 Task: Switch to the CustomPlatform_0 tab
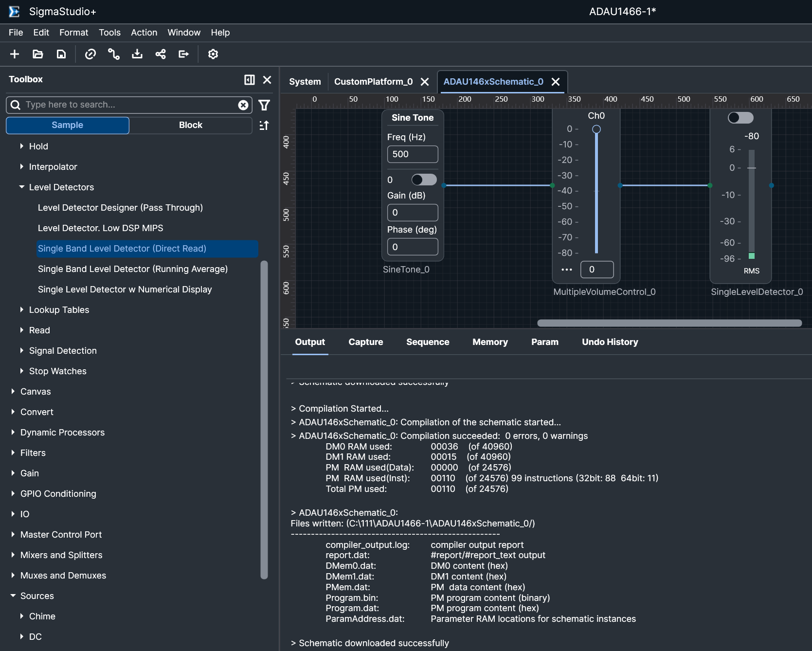(x=373, y=82)
